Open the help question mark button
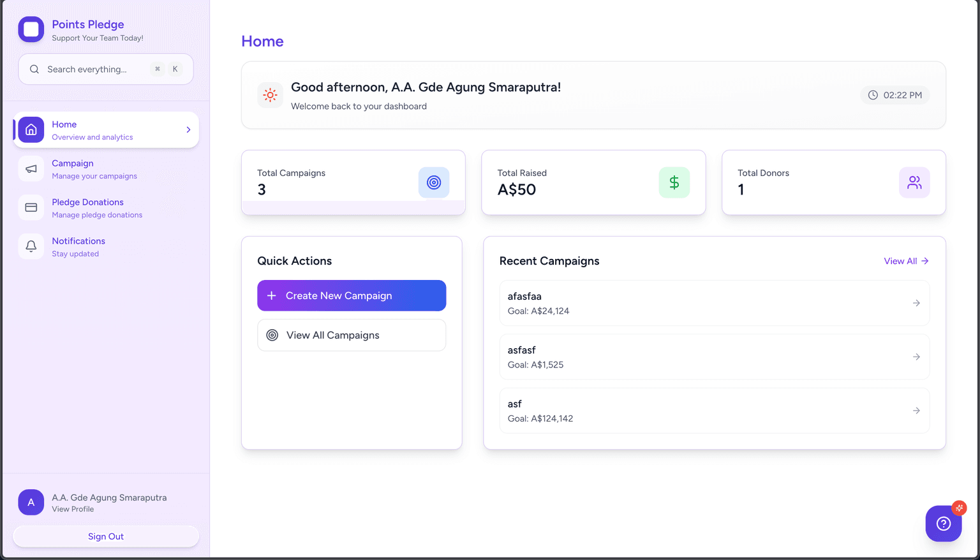 tap(943, 524)
